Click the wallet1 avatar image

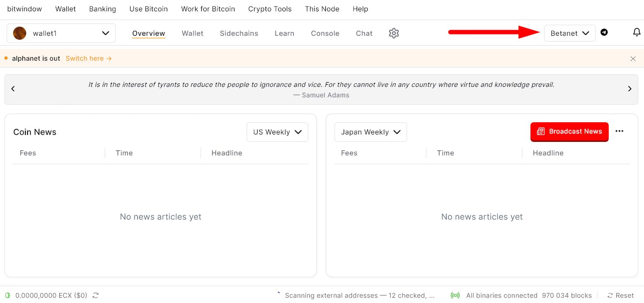(x=20, y=33)
